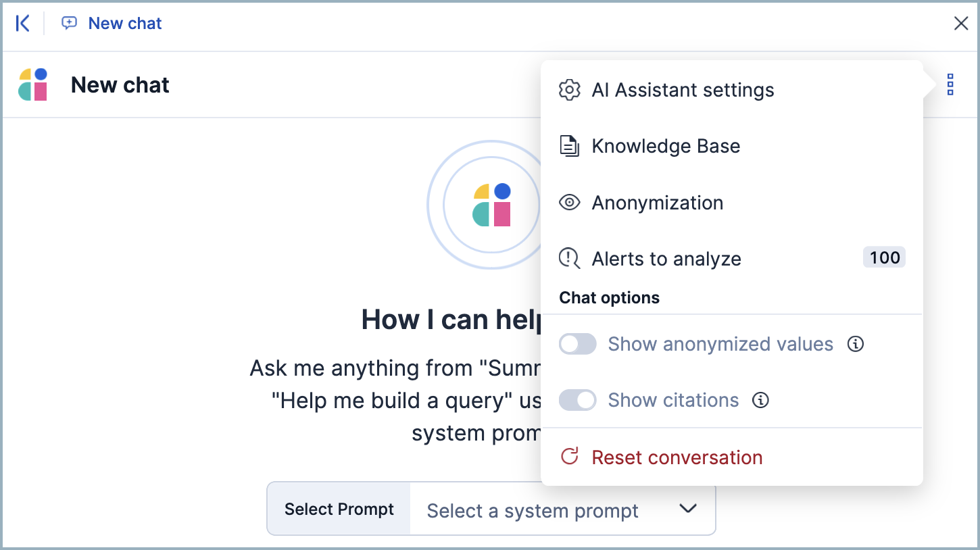Click the Reset conversation refresh icon

569,456
